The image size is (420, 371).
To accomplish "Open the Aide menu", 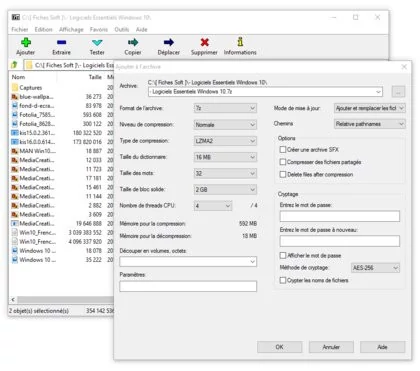I will pos(142,30).
